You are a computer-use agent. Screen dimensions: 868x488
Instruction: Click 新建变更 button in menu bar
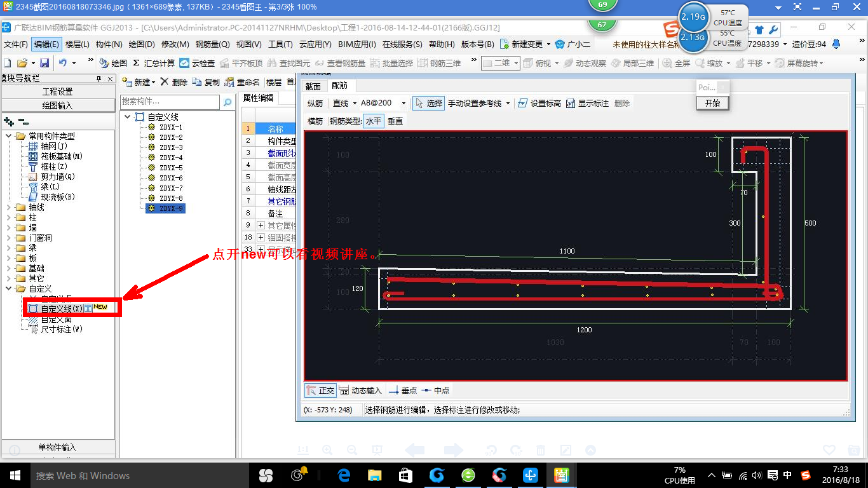pos(526,44)
